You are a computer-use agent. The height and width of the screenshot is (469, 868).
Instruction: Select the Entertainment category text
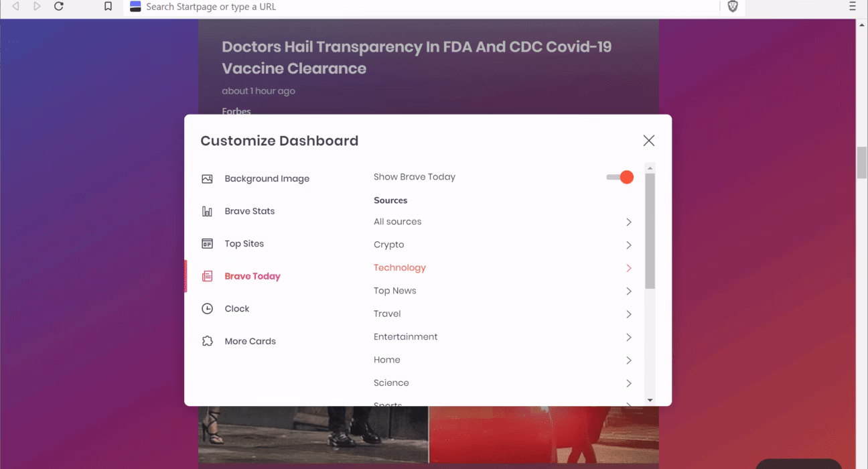point(406,337)
